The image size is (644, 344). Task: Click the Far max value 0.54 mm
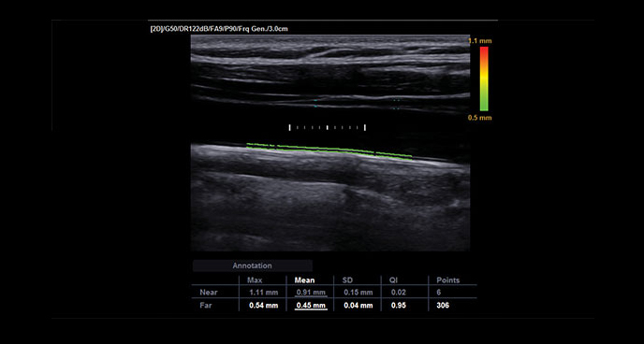click(264, 306)
